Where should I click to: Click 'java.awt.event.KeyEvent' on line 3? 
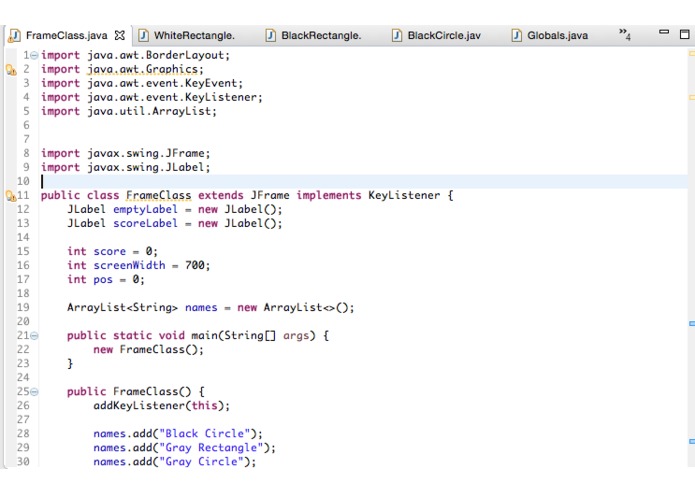(x=163, y=83)
